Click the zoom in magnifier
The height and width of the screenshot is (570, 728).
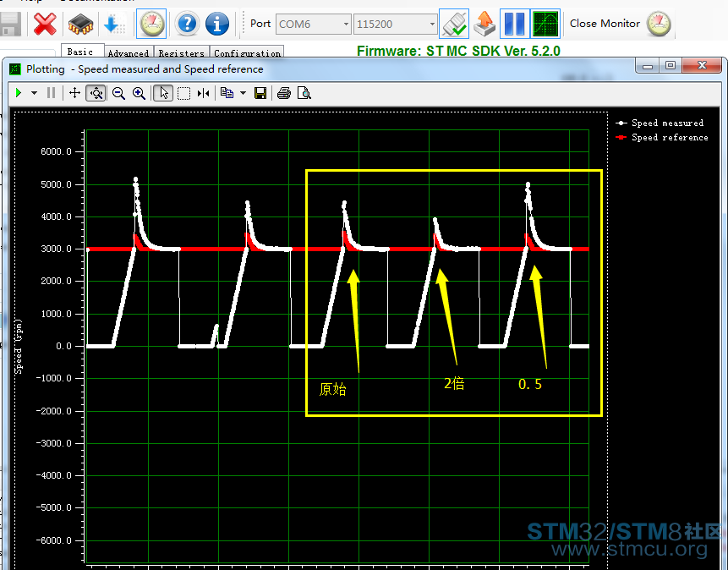(139, 93)
